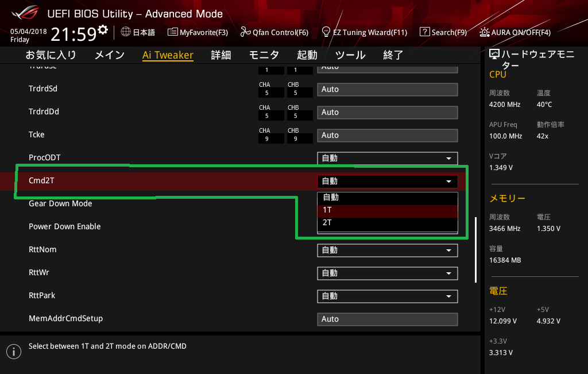Image resolution: width=588 pixels, height=374 pixels.
Task: Switch to メイン tab
Action: (110, 55)
